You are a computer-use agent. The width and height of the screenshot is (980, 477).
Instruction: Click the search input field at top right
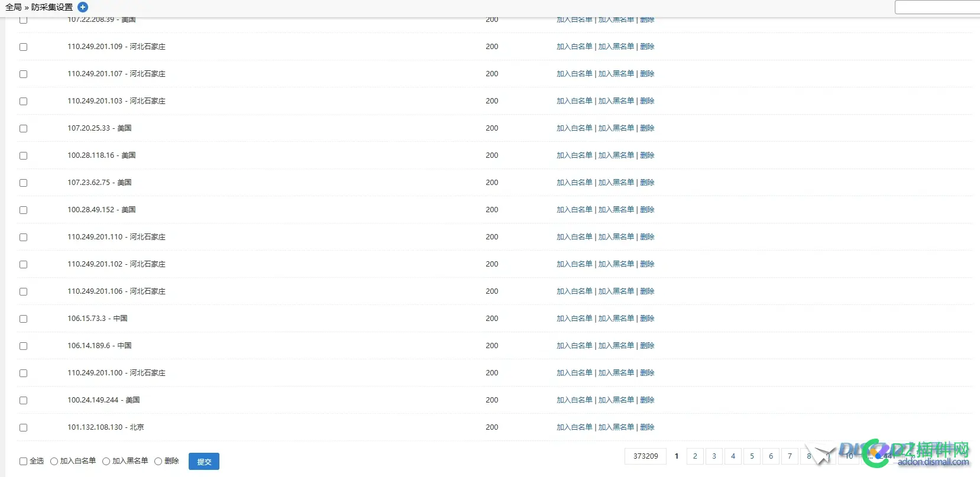(937, 7)
